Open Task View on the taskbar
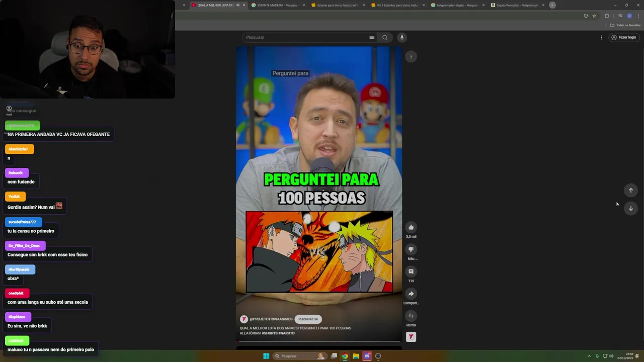 (x=334, y=356)
